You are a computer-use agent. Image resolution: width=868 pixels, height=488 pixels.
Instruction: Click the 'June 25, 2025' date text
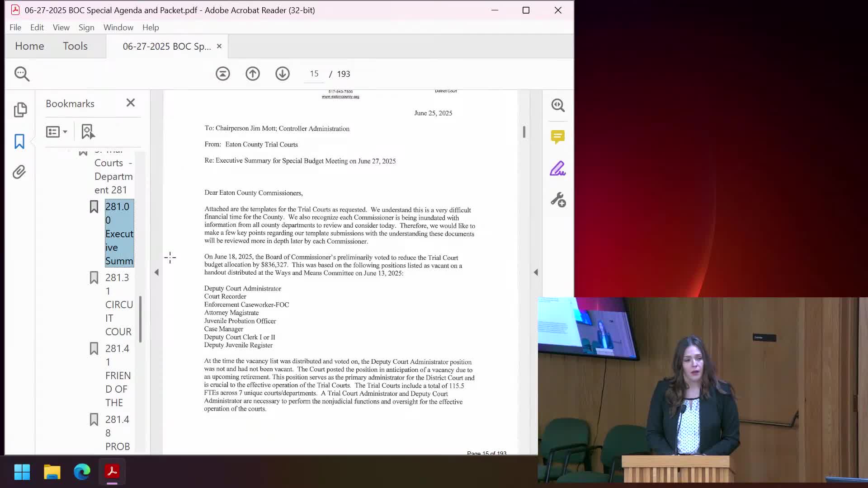(433, 113)
